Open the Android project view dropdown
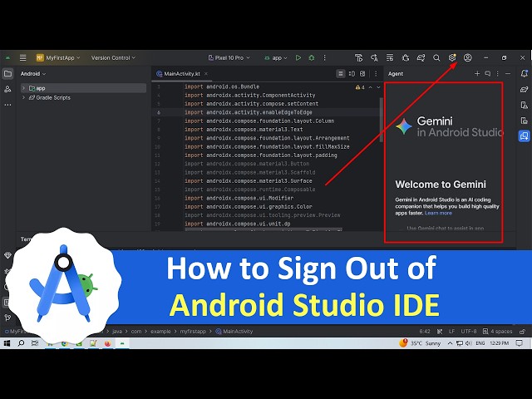The image size is (532, 399). pyautogui.click(x=33, y=74)
